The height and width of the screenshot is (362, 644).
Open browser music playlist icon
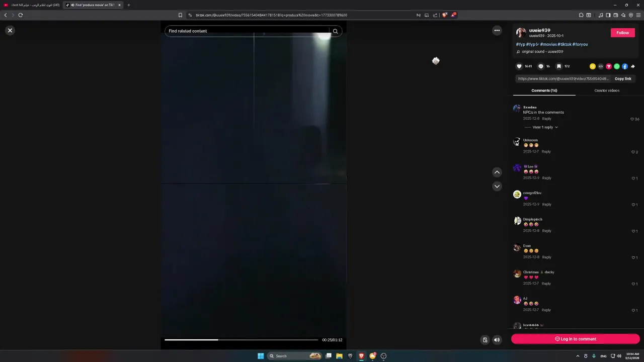601,15
